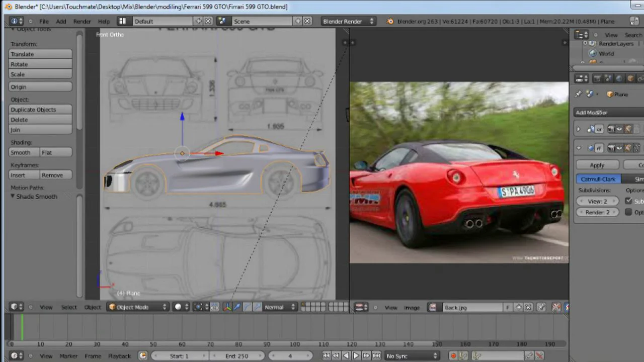Adjust the View: 2 subdivisions field
The width and height of the screenshot is (644, 362).
[597, 201]
